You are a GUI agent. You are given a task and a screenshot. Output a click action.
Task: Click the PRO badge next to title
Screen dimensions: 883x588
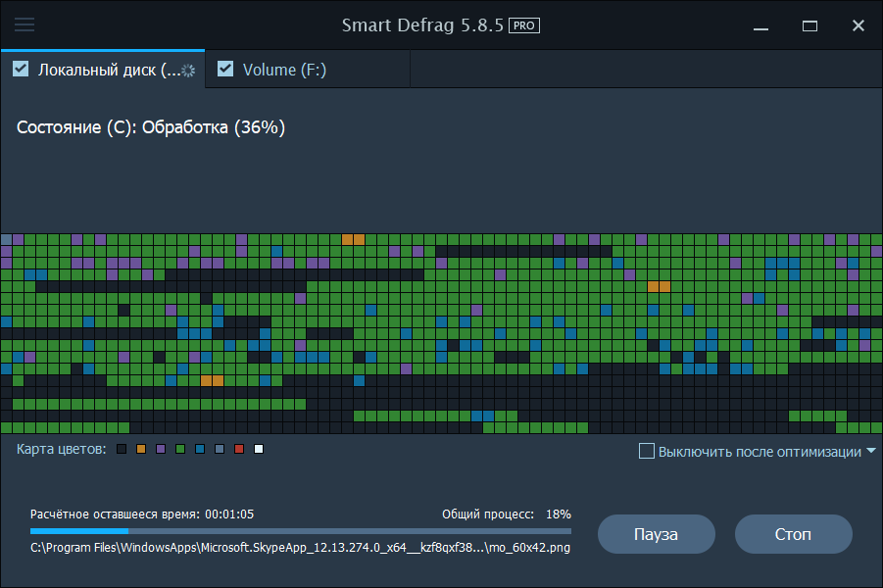pyautogui.click(x=523, y=25)
